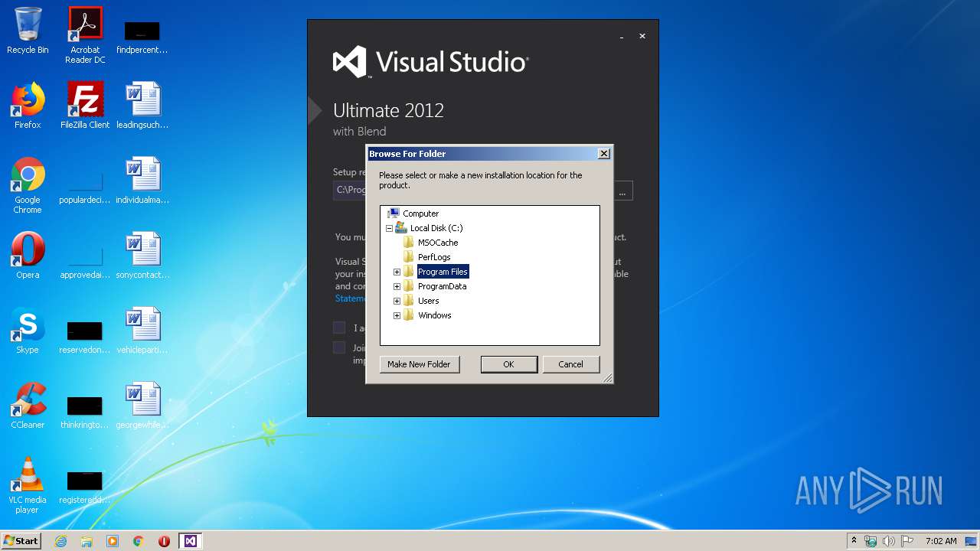The width and height of the screenshot is (980, 551).
Task: Tick the license agreement checkbox in installer
Action: 339,328
